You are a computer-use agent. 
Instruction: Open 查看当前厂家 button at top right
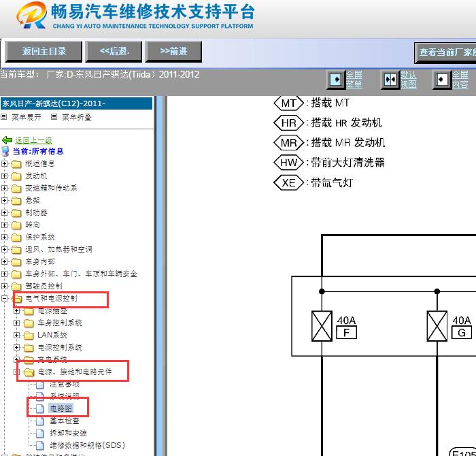445,52
